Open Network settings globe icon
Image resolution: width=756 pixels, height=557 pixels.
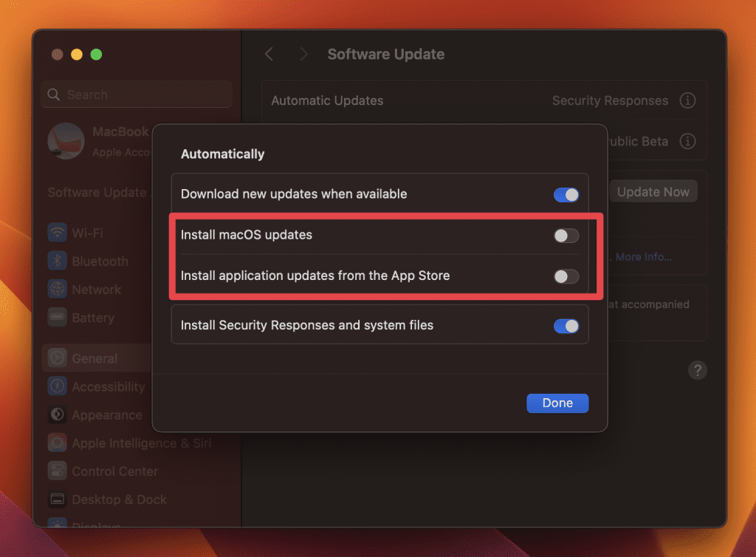(x=58, y=290)
